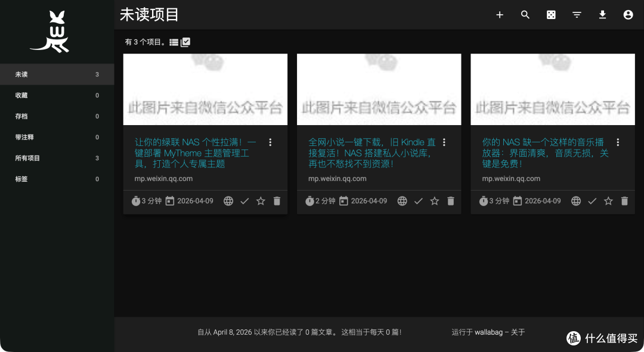Click calendar icon on MyTheme card

(x=169, y=201)
